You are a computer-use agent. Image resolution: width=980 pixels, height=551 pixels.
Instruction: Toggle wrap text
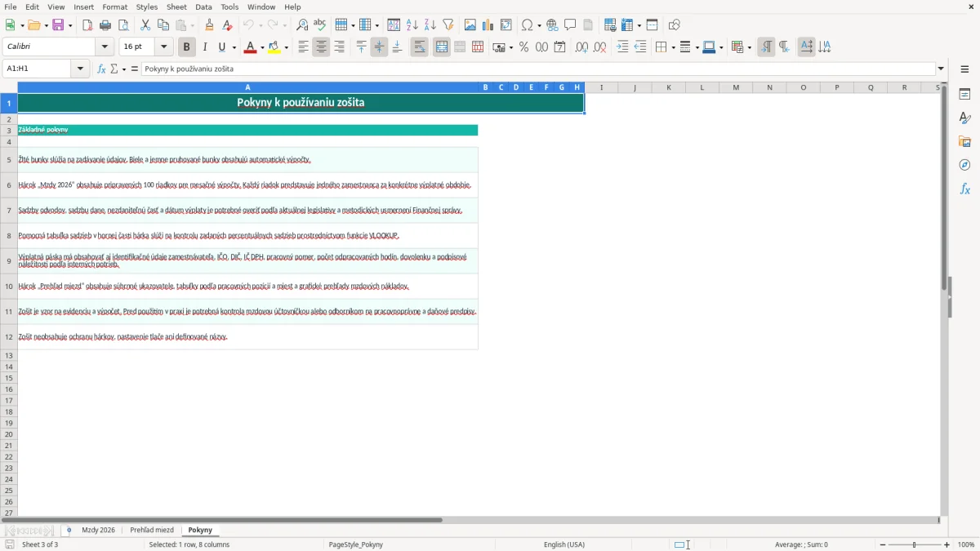(419, 47)
